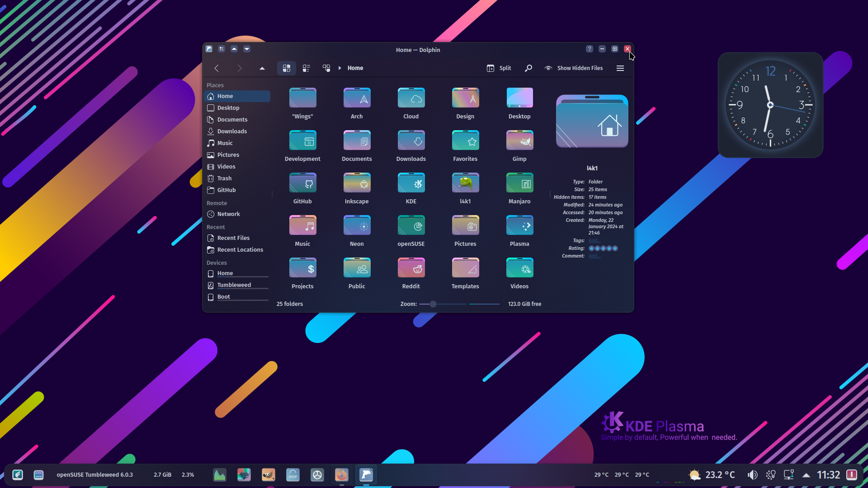The image size is (868, 488).
Task: Click the analog clock widget
Action: tap(770, 105)
